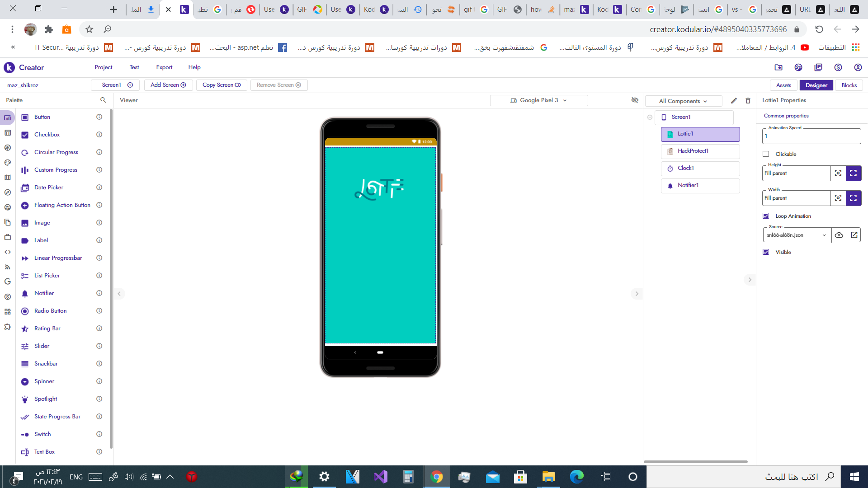The width and height of the screenshot is (868, 488).
Task: Open the Project menu
Action: coord(103,67)
